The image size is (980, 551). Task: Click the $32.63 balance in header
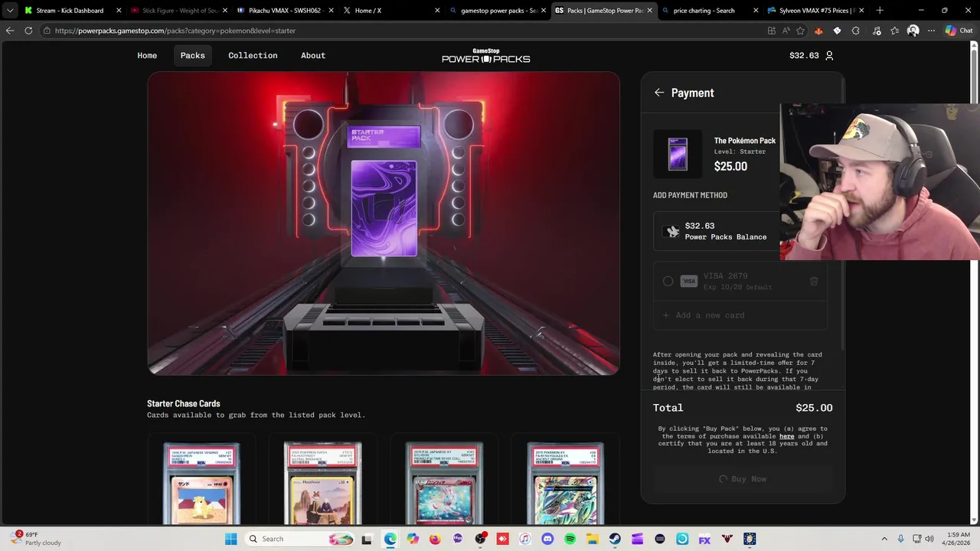pyautogui.click(x=804, y=55)
